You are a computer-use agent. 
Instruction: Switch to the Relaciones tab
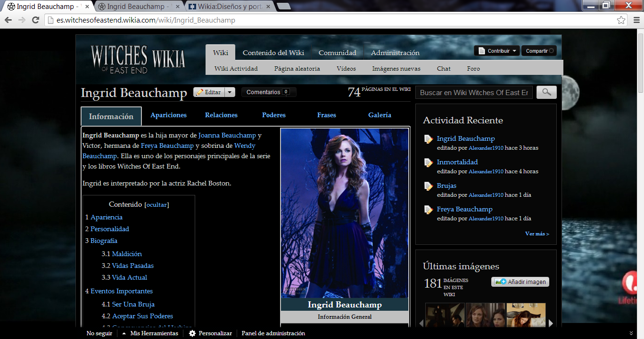pos(221,115)
